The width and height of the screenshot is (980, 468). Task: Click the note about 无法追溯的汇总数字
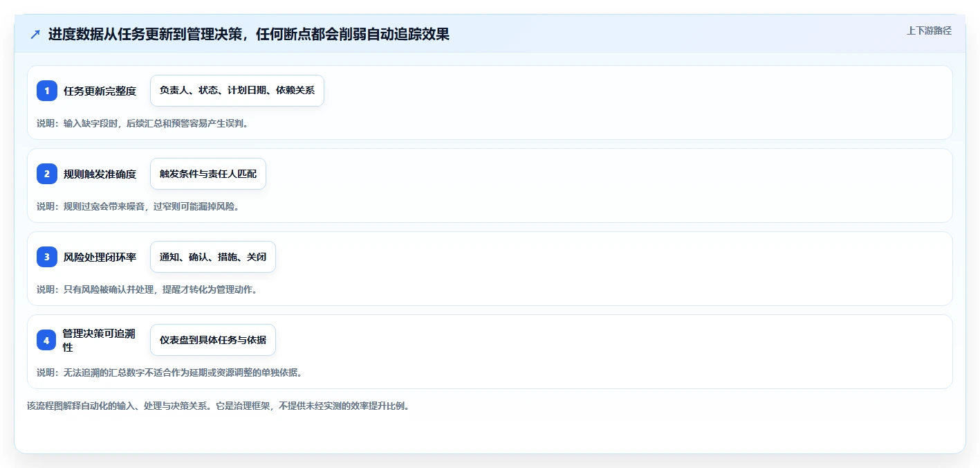coord(169,372)
